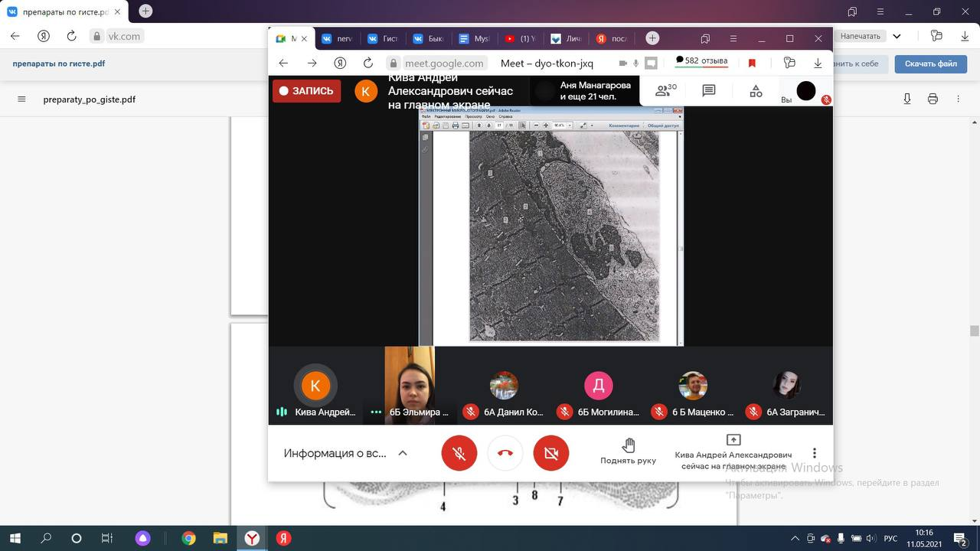
Task: Expand the dropdown next to Напечатать
Action: tap(897, 36)
